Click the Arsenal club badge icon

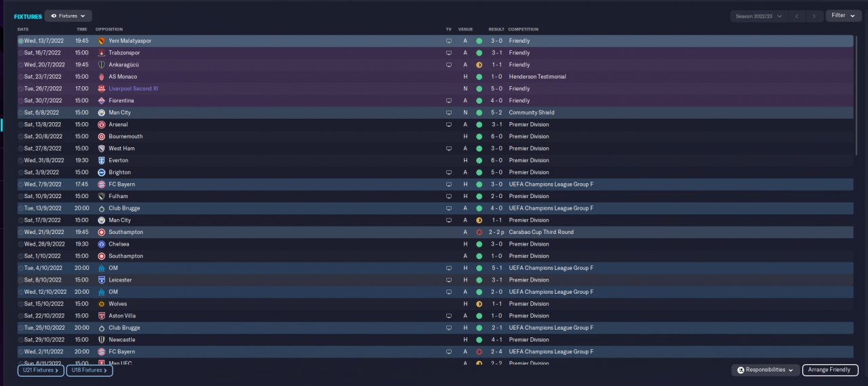pyautogui.click(x=102, y=125)
